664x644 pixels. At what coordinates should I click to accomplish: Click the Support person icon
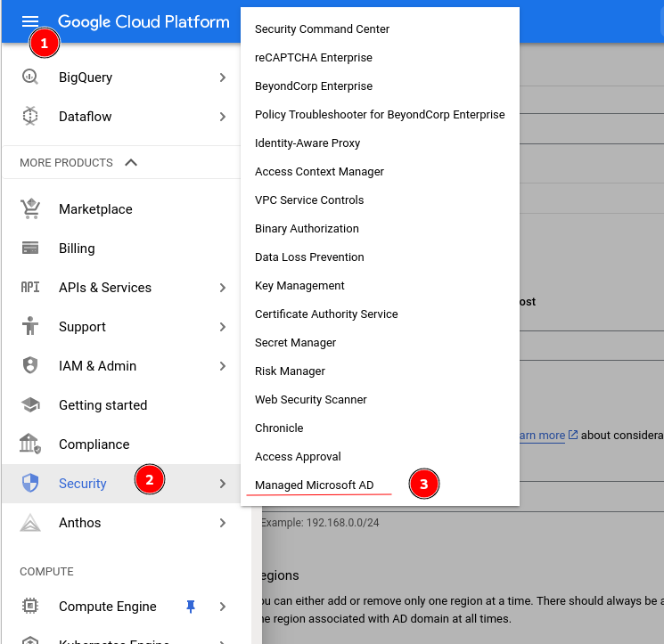pos(30,326)
